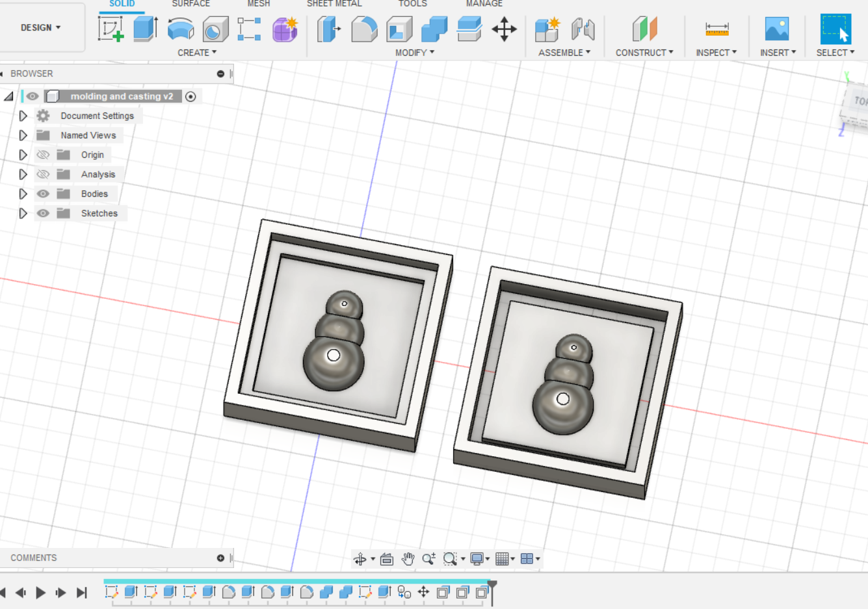This screenshot has width=868, height=609.
Task: Choose the Revolve tool
Action: click(181, 29)
